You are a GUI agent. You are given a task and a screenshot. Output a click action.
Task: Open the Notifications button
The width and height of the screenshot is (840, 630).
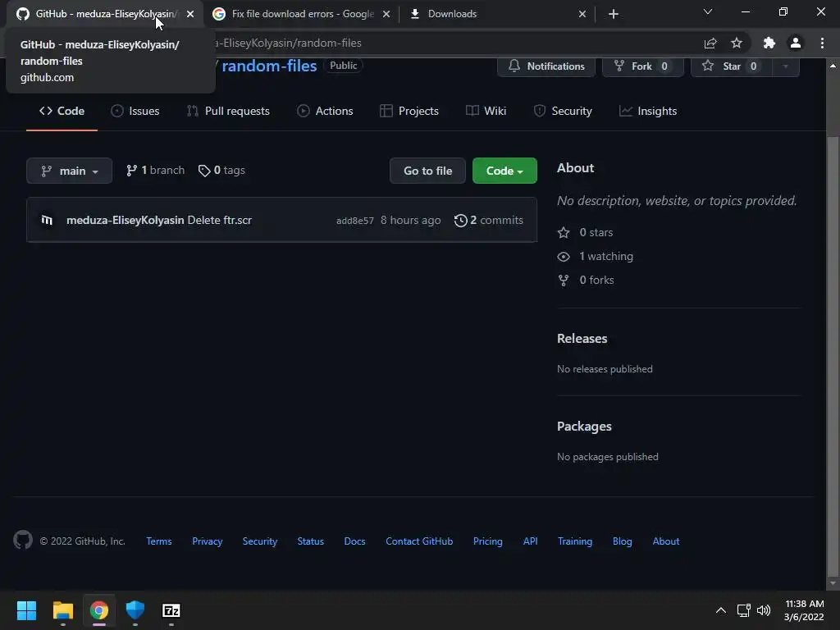click(546, 66)
